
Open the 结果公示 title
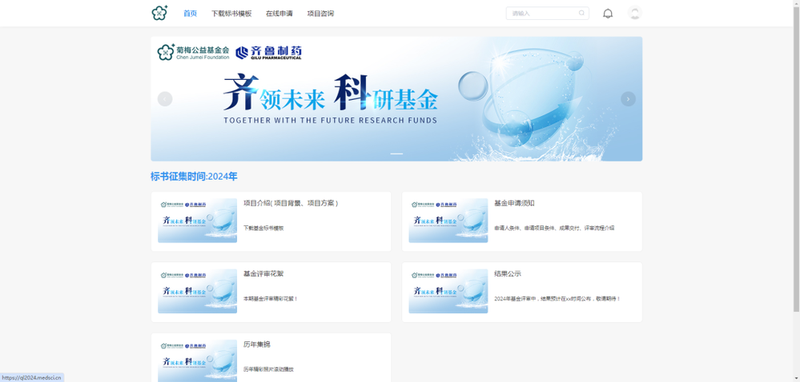(x=508, y=274)
